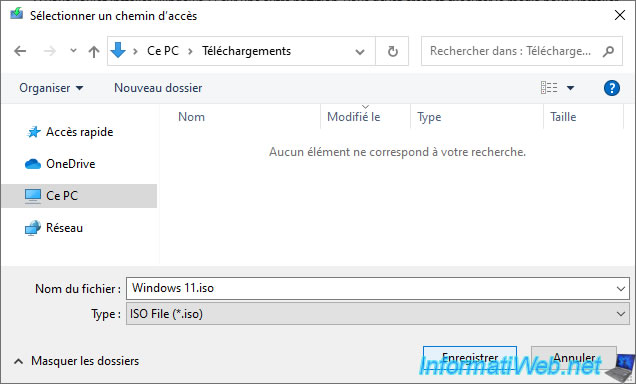Go up one folder level

[94, 51]
